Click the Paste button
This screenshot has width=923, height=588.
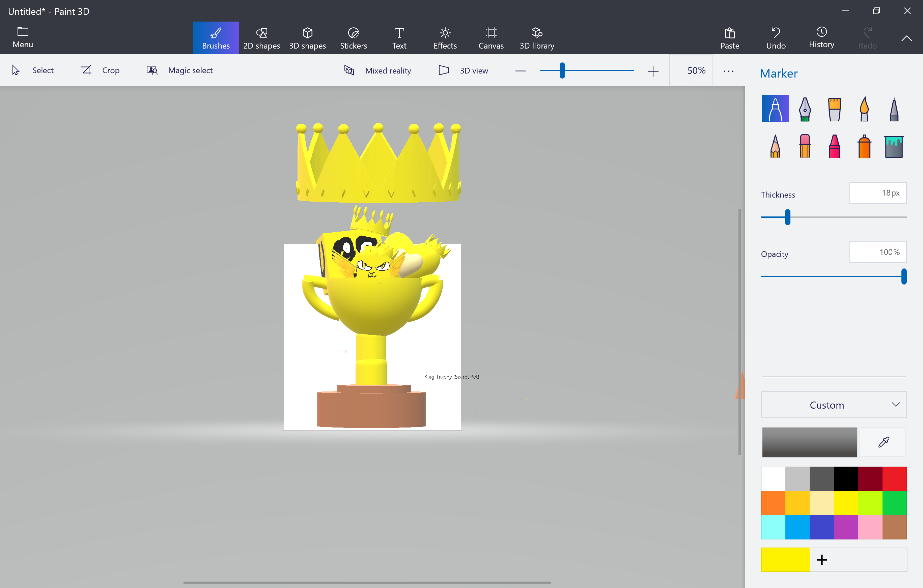pos(729,37)
